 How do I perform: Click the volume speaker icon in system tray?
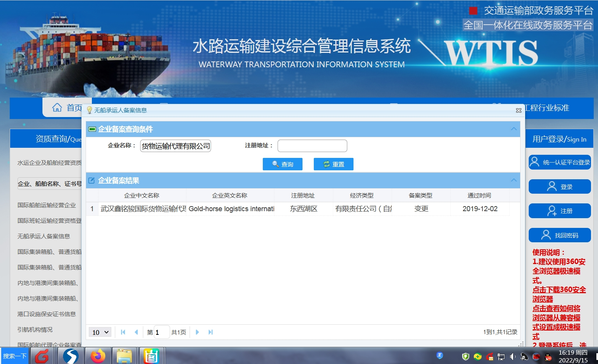click(x=512, y=356)
